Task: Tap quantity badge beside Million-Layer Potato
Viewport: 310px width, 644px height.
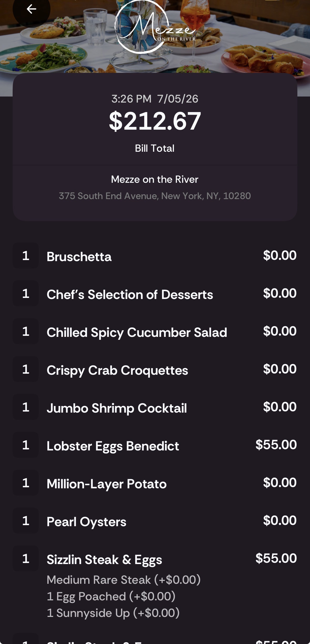Action: click(x=26, y=483)
